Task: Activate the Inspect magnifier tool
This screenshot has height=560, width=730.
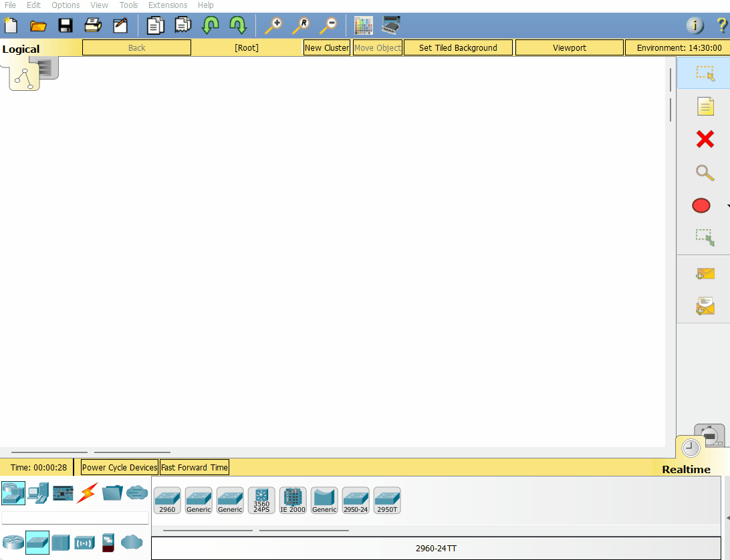Action: [705, 172]
